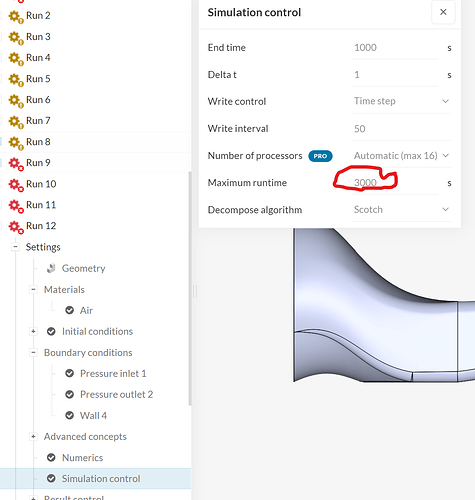Click the Air material checkmark icon
The width and height of the screenshot is (475, 500).
[69, 310]
